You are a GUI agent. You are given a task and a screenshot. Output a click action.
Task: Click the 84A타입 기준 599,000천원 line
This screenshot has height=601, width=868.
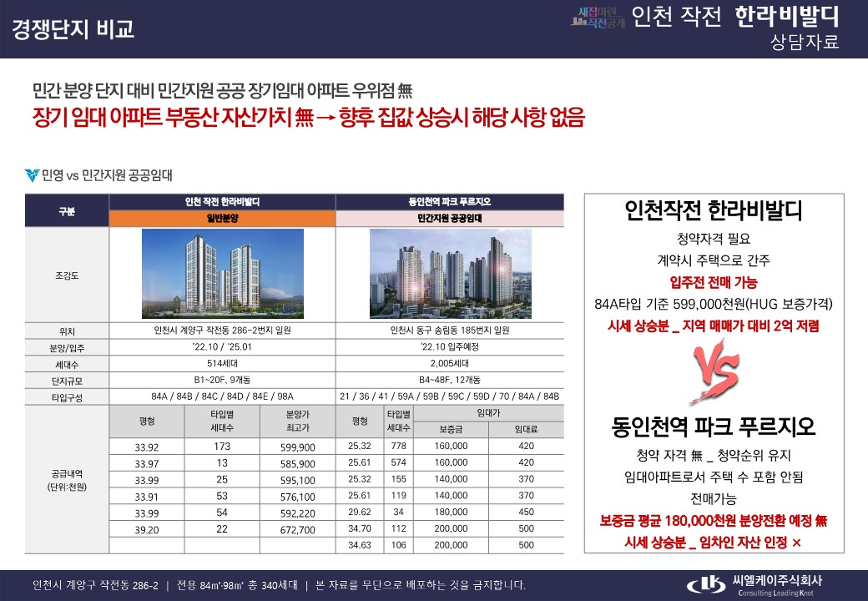pos(714,304)
